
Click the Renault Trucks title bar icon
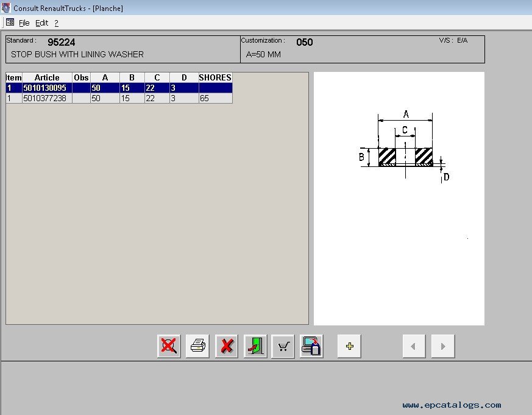pyautogui.click(x=6, y=8)
